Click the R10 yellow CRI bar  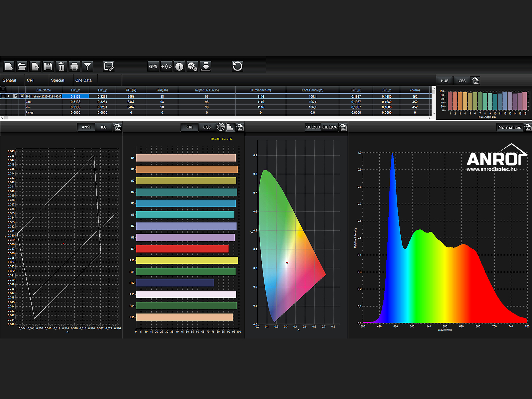[x=187, y=260]
